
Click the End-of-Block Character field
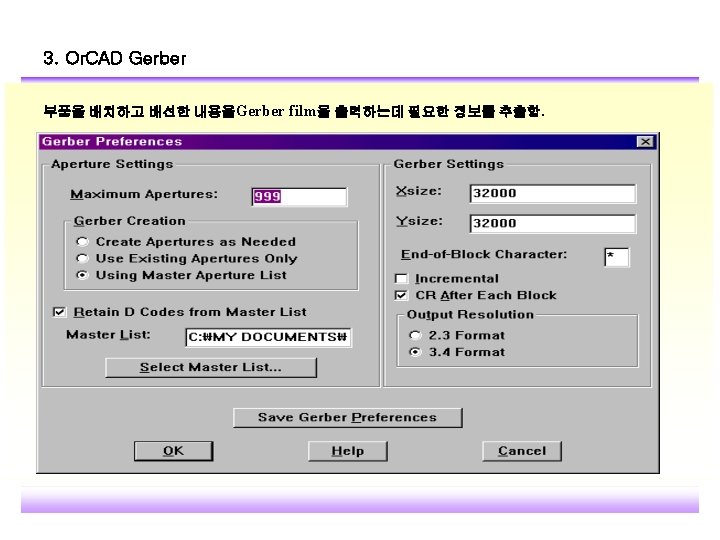pyautogui.click(x=617, y=257)
